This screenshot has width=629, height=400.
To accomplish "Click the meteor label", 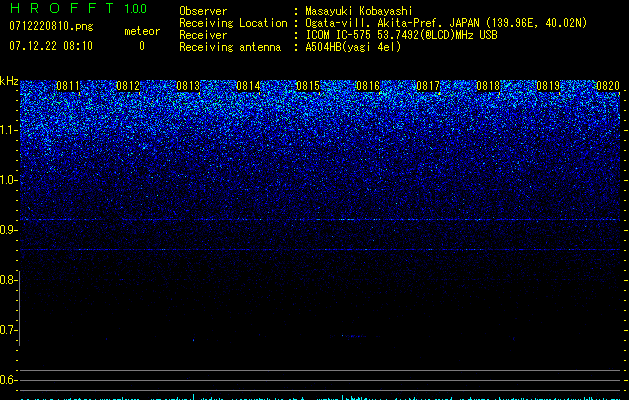I will pos(142,31).
